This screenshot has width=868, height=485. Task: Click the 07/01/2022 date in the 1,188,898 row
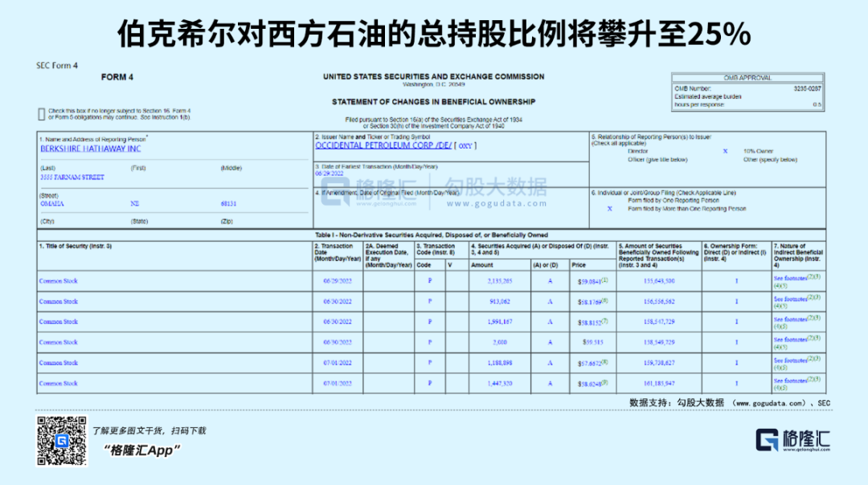pyautogui.click(x=338, y=363)
